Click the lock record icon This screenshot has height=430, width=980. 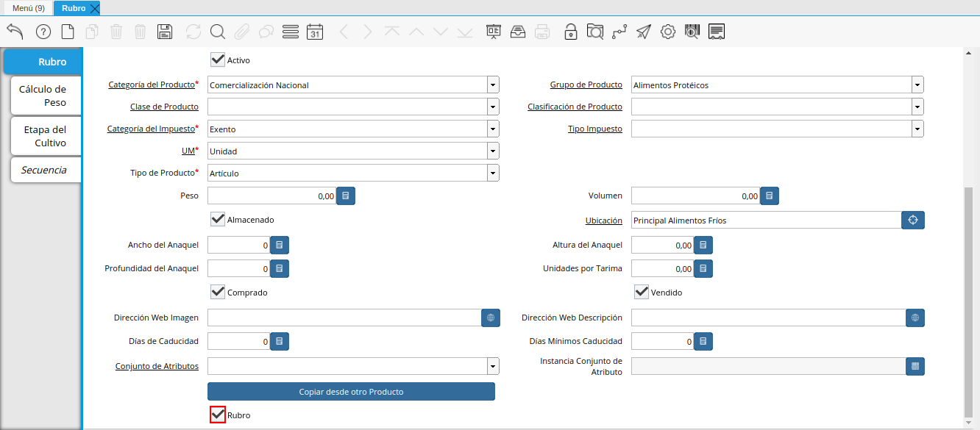pos(570,32)
